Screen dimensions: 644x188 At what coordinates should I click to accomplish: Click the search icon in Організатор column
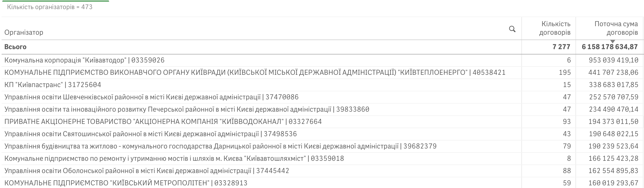[x=512, y=29]
